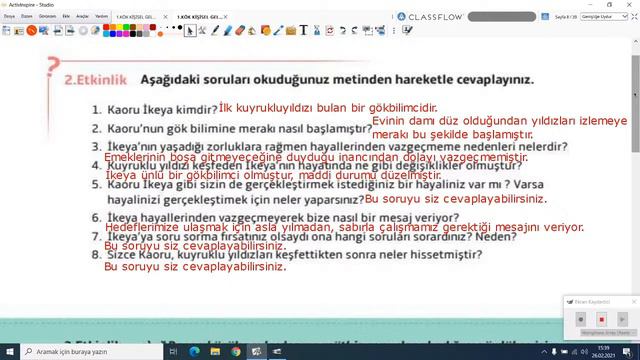Select the arrow Select tool
The image size is (640, 360).
click(x=190, y=31)
